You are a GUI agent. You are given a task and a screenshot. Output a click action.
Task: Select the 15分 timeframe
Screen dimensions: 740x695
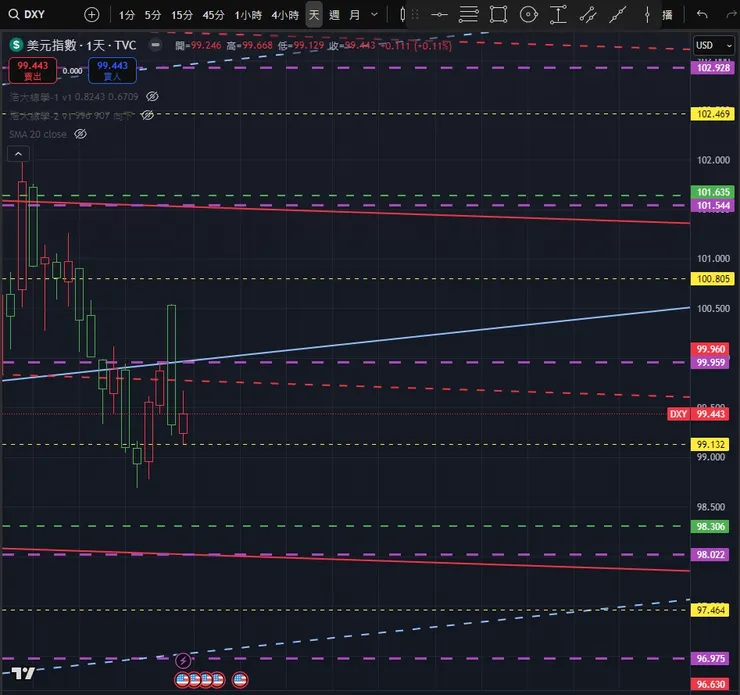(x=182, y=15)
